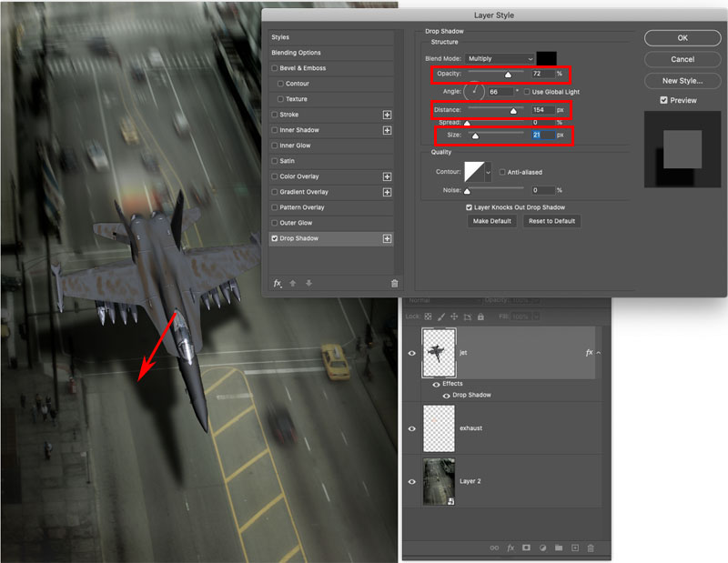Click the Cancel button
This screenshot has height=563, width=728.
tap(682, 59)
